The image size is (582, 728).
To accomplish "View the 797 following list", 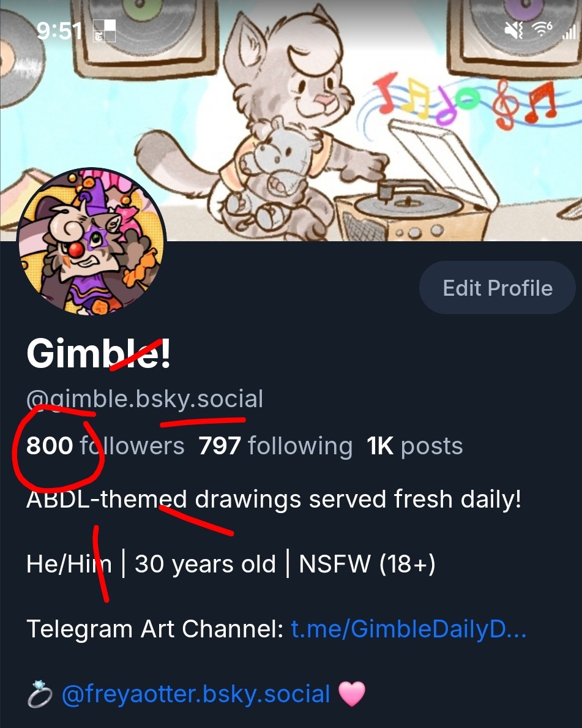I will 275,446.
